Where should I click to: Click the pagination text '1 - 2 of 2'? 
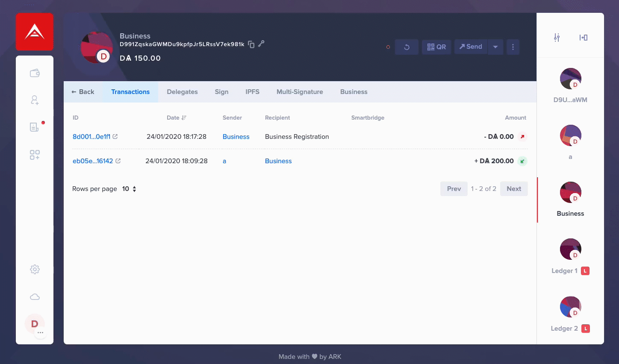click(483, 189)
